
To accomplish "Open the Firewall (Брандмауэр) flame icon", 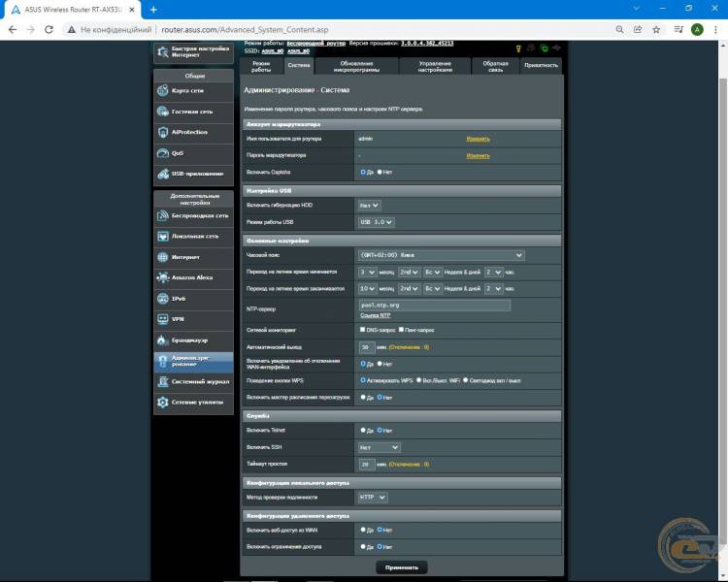I will [x=162, y=339].
